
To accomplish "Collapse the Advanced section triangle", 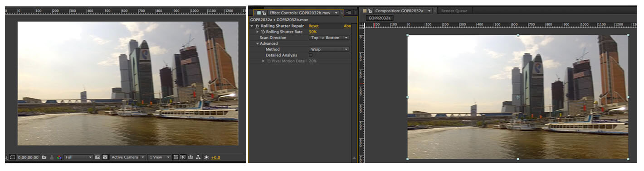I will pos(258,43).
